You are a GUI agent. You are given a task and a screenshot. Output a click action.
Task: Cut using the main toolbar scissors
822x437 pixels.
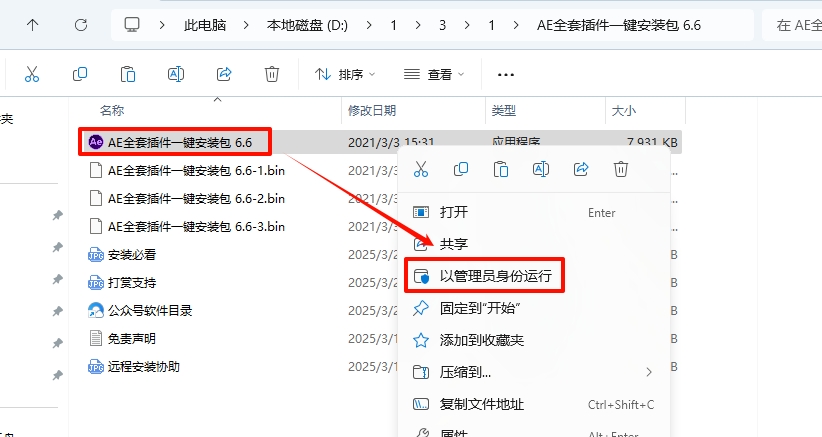pos(32,74)
